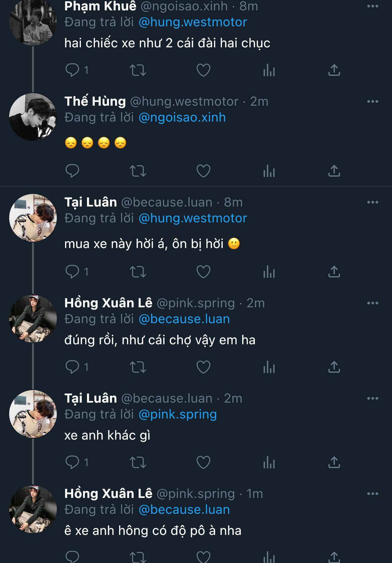Open more options on Tại Luân's 8m tweet
This screenshot has width=392, height=563.
[x=372, y=202]
